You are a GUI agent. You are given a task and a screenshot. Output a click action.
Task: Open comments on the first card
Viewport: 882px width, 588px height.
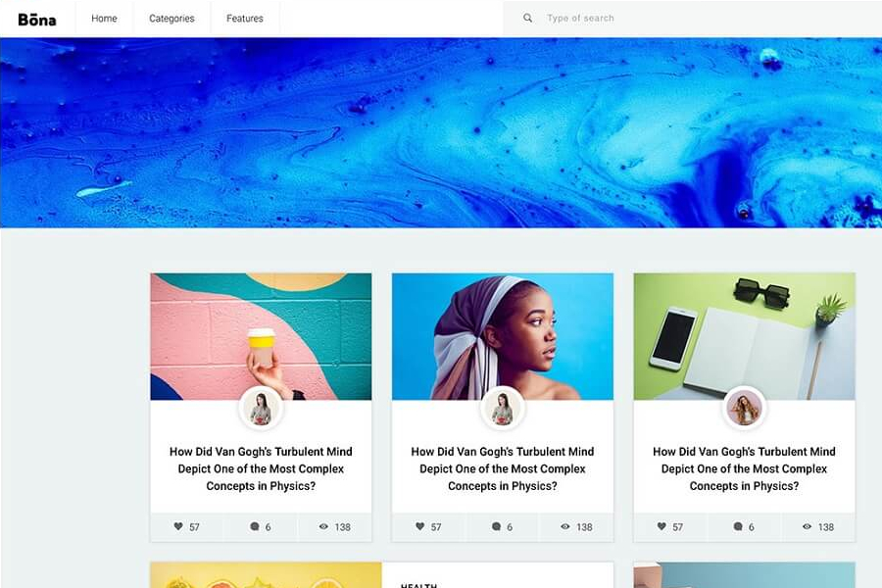click(255, 526)
